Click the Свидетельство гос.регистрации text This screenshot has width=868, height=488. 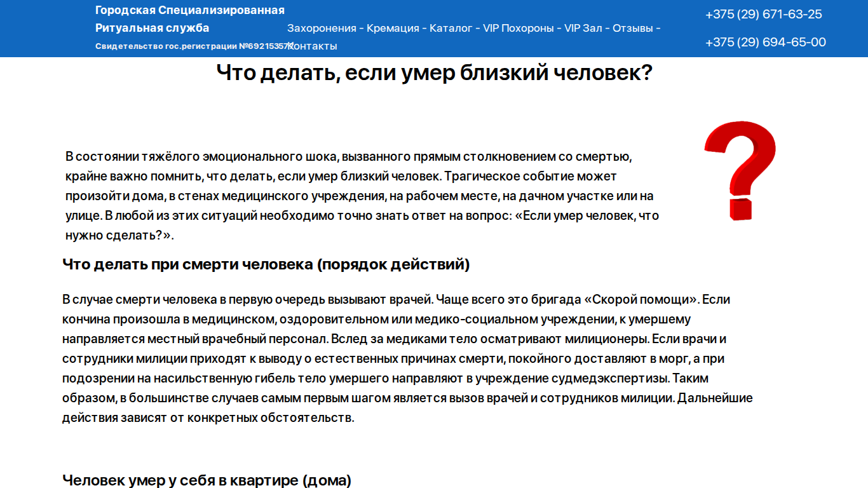pos(194,46)
